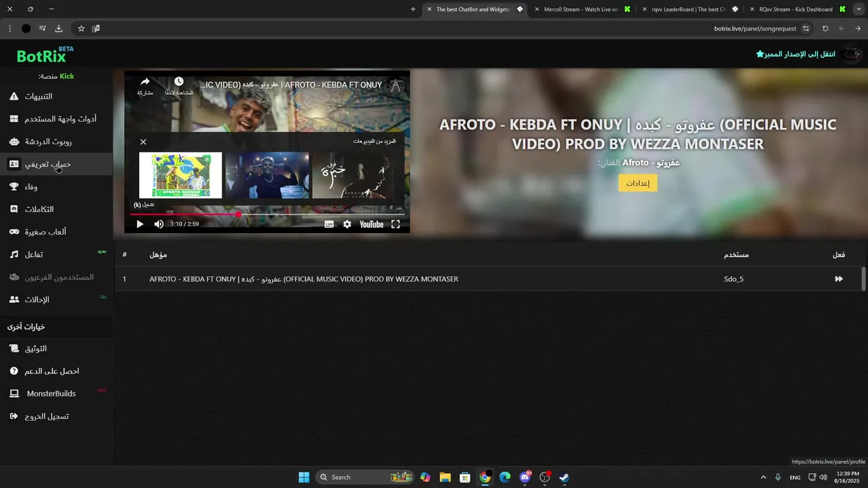Screen dimensions: 868x488
Task: Close the Mercs0 Stream tab
Action: (x=537, y=9)
